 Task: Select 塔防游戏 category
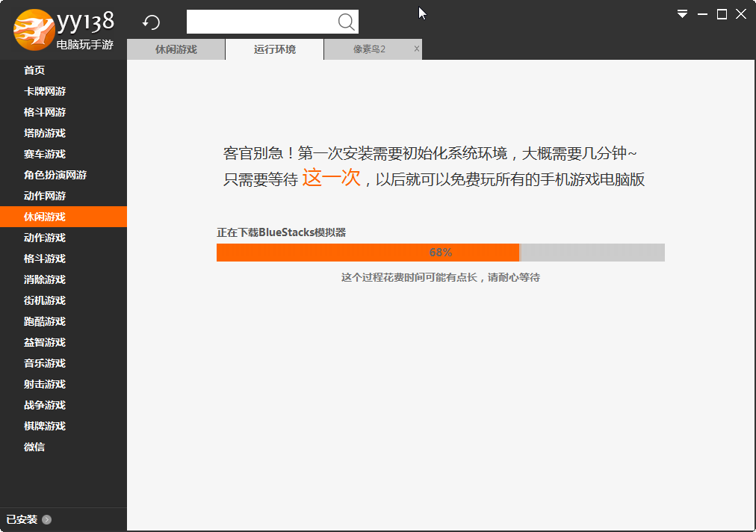click(x=63, y=133)
